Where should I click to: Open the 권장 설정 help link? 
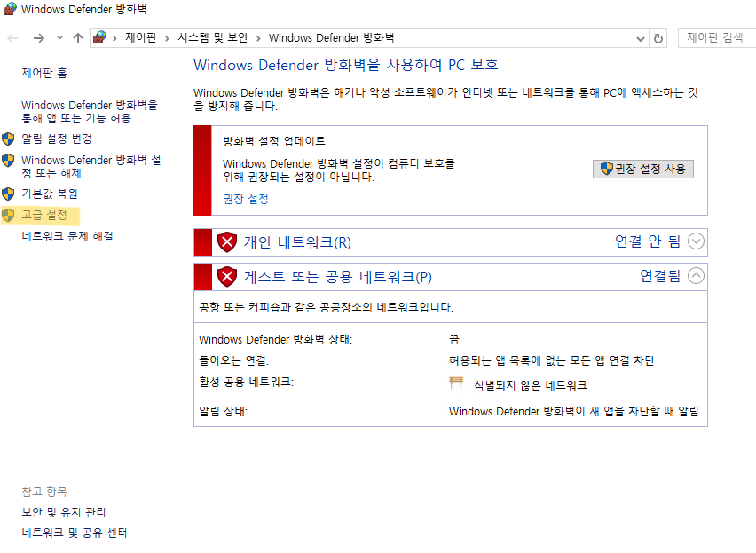(246, 199)
